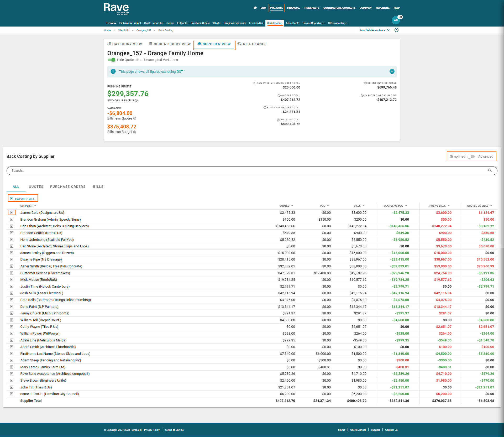
Task: Click the search magnifier icon
Action: 490,170
